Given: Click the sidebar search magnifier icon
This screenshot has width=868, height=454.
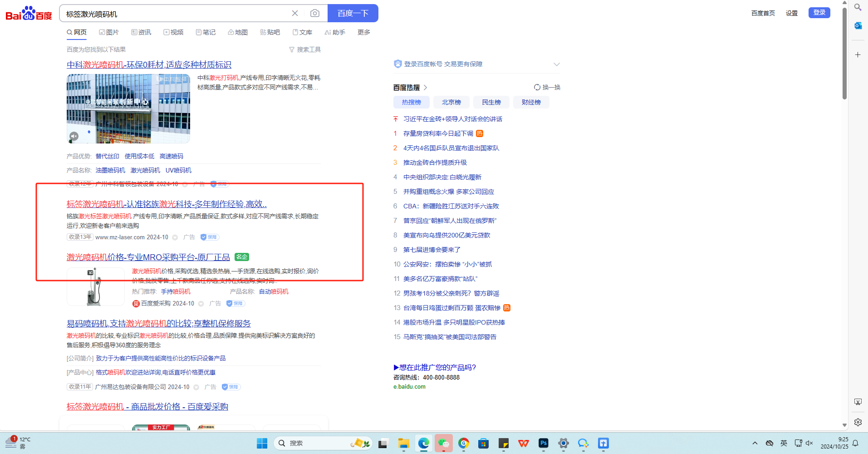Looking at the screenshot, I should click(x=858, y=7).
